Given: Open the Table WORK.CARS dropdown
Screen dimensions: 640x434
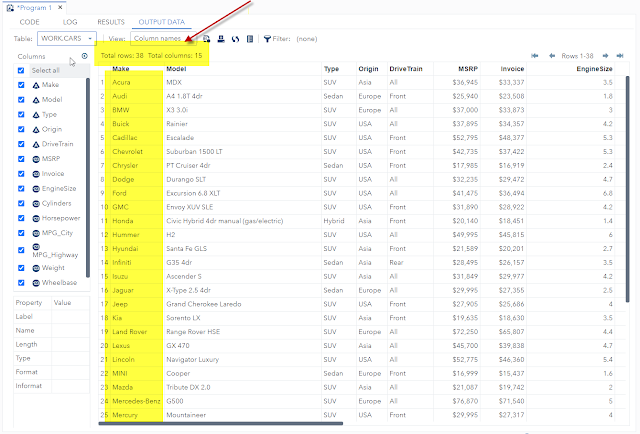Looking at the screenshot, I should click(67, 38).
